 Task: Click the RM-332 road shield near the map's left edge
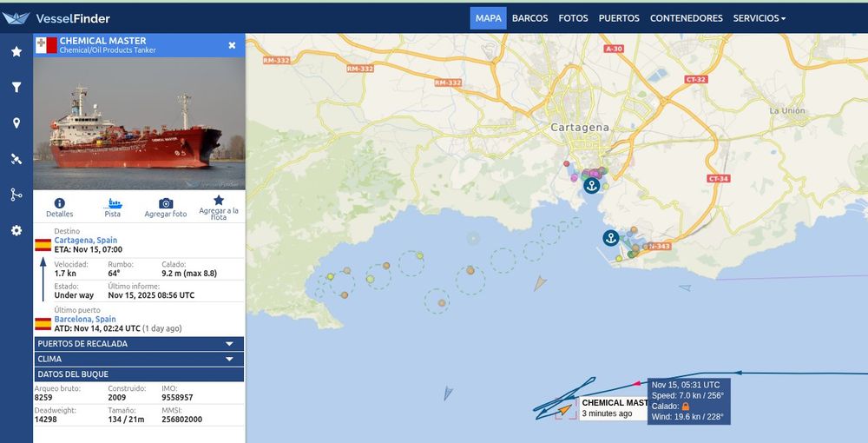[x=276, y=60]
